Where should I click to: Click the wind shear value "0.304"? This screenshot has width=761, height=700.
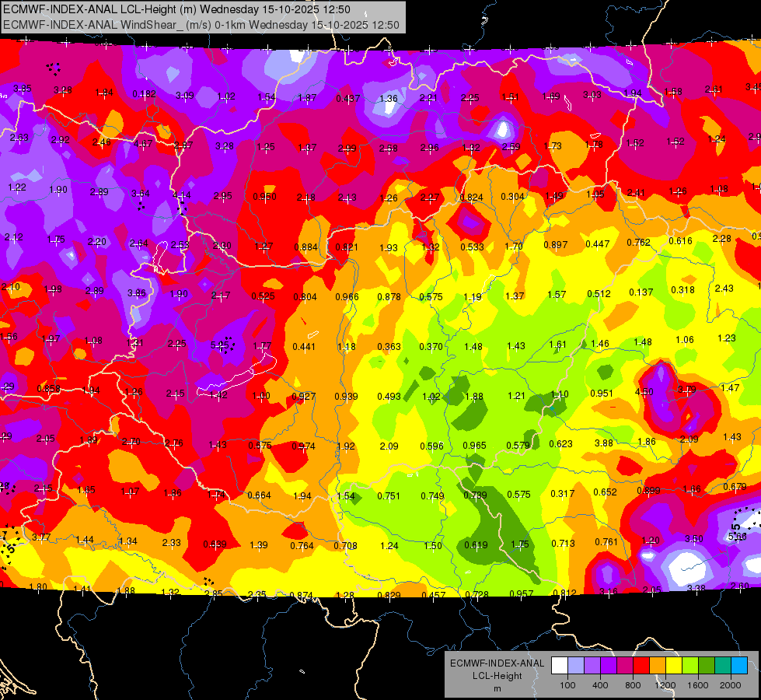pos(512,196)
